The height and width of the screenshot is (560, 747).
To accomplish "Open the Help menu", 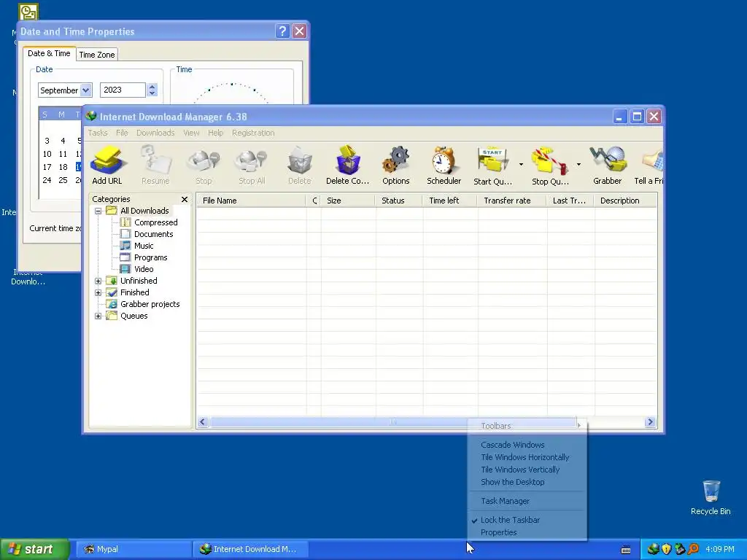I will pos(215,133).
